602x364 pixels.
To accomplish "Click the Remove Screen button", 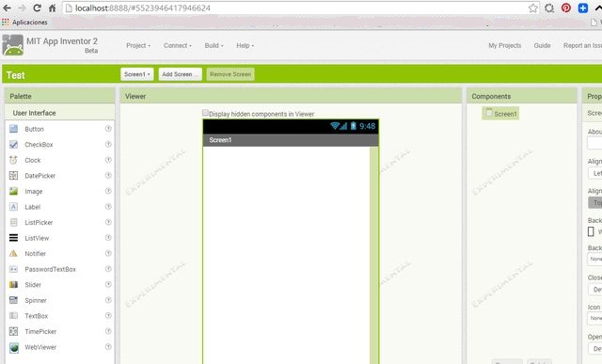I will coord(230,74).
